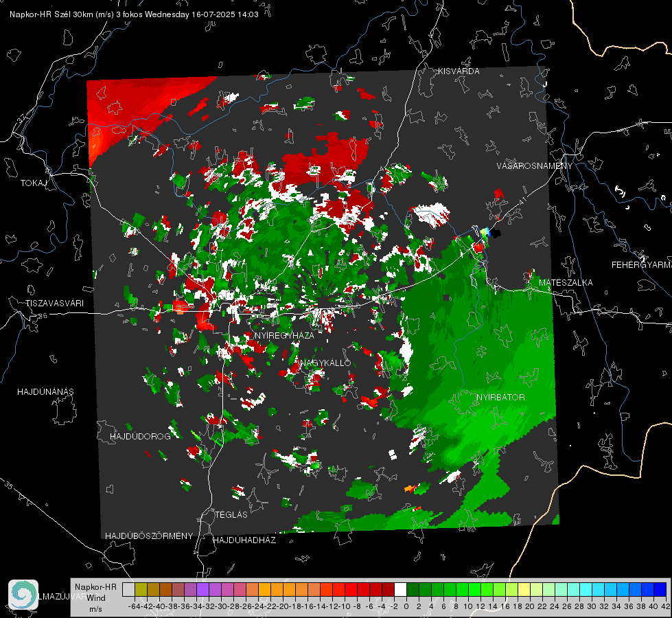
Task: Click the Napkor-HR label in the legend
Action: click(95, 587)
